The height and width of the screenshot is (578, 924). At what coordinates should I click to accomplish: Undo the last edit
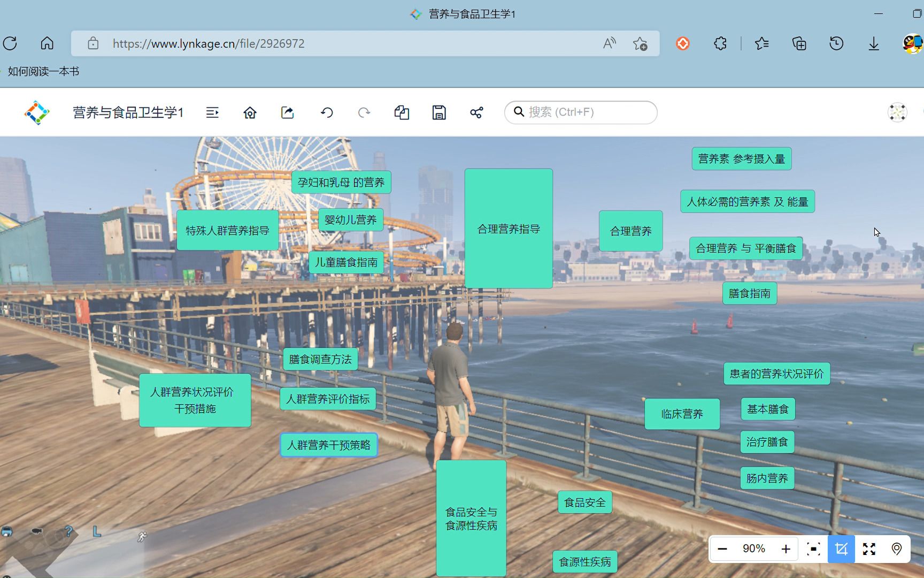(327, 112)
